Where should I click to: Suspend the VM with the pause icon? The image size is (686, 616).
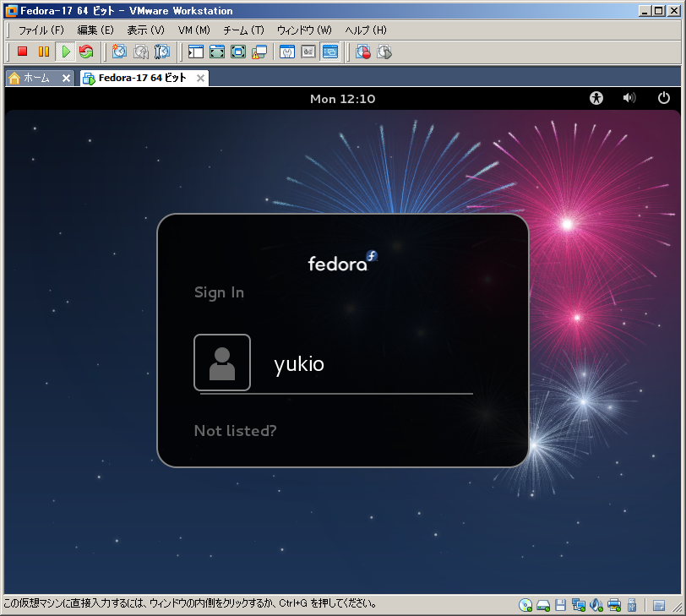pos(44,52)
